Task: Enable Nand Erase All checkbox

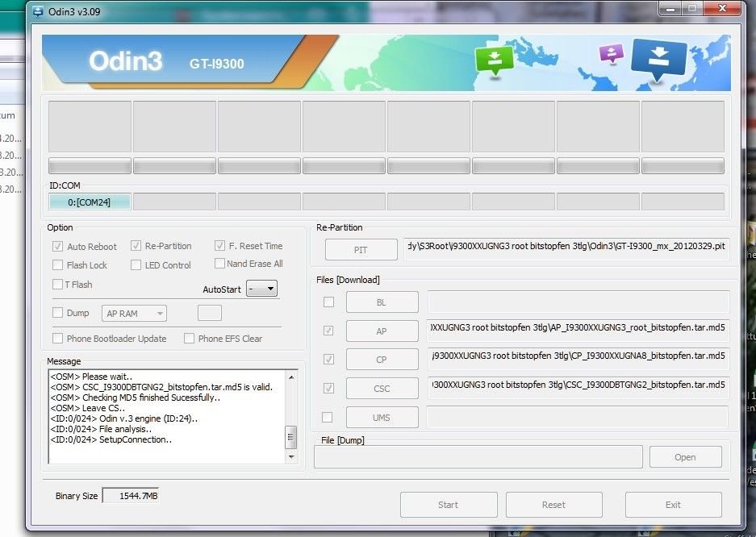Action: (219, 264)
